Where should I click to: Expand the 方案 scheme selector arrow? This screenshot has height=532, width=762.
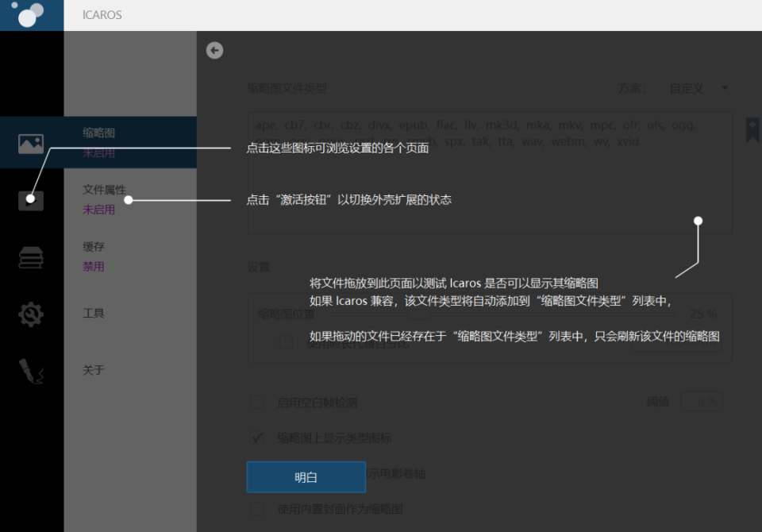(723, 88)
